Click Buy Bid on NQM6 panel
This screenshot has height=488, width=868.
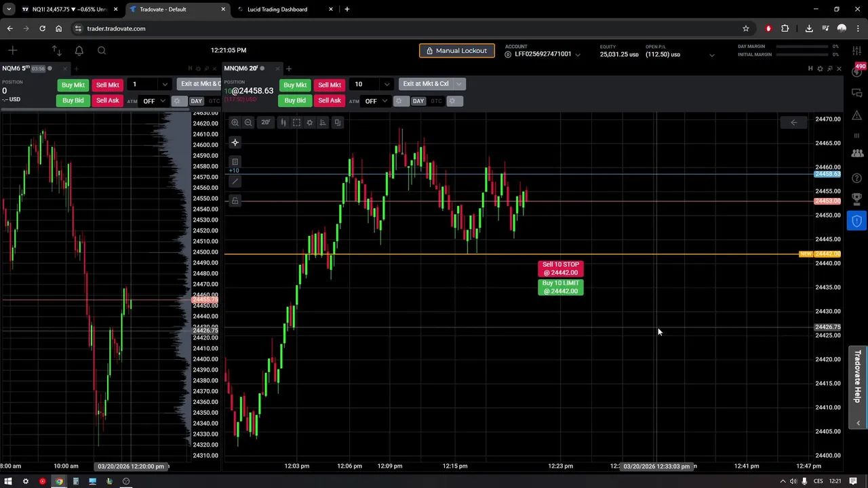[x=73, y=100]
